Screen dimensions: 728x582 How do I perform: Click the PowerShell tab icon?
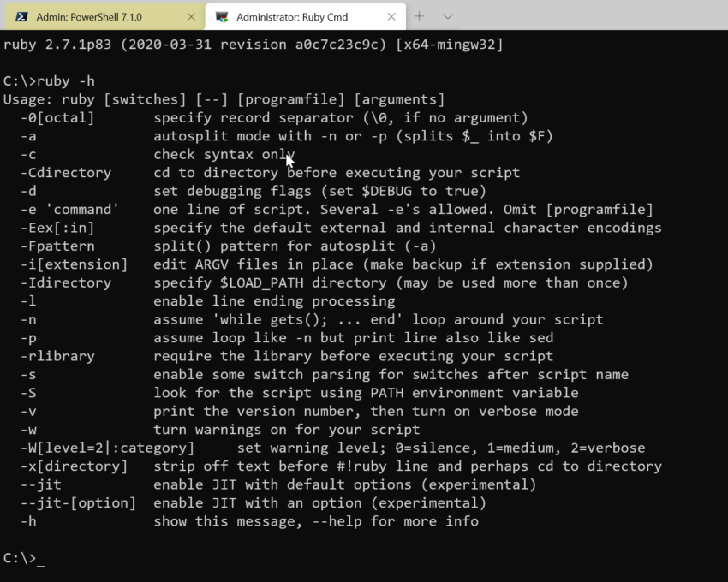[21, 17]
